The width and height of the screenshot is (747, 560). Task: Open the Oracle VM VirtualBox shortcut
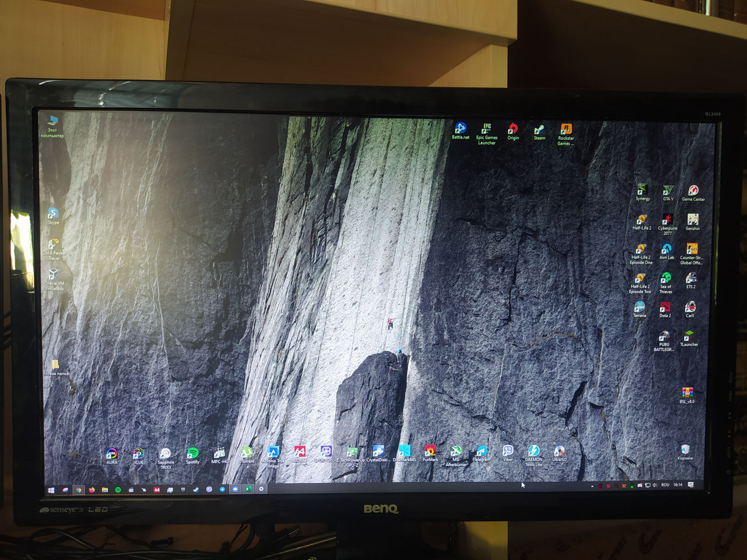point(54,279)
